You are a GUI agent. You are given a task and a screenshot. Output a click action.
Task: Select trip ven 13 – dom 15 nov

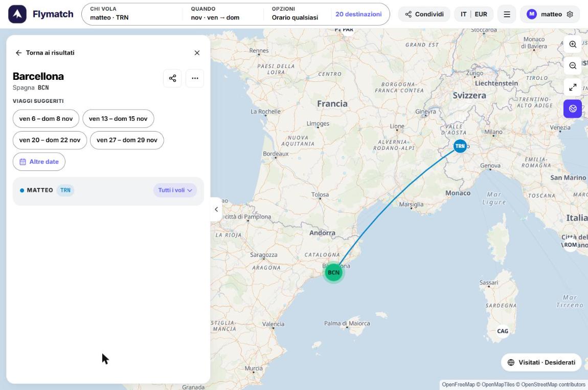tap(118, 119)
